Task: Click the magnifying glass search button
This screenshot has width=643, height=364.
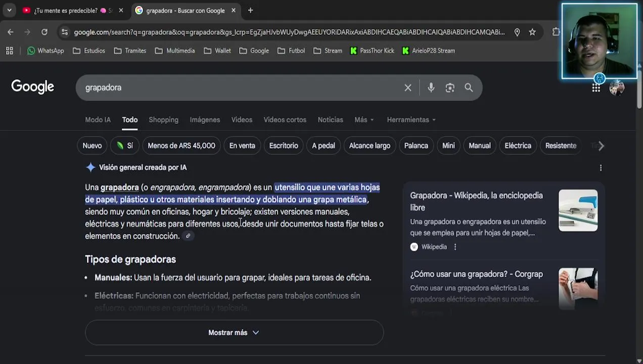Action: coord(469,87)
